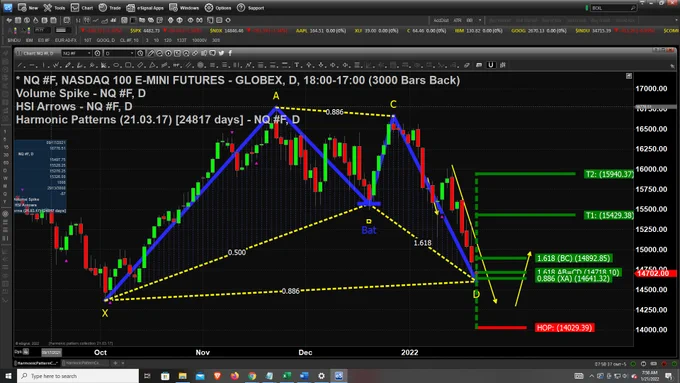
Task: Load the GOOG, D shortcut
Action: 106,40
